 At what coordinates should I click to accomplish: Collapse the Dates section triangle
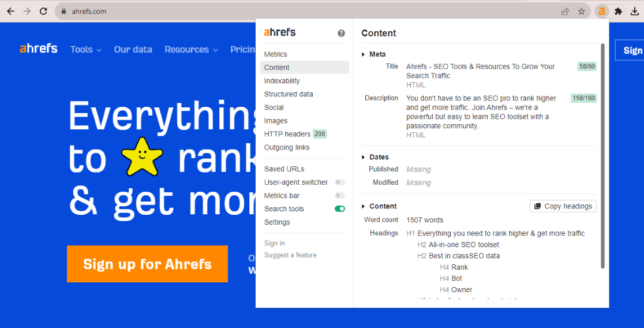pos(364,157)
